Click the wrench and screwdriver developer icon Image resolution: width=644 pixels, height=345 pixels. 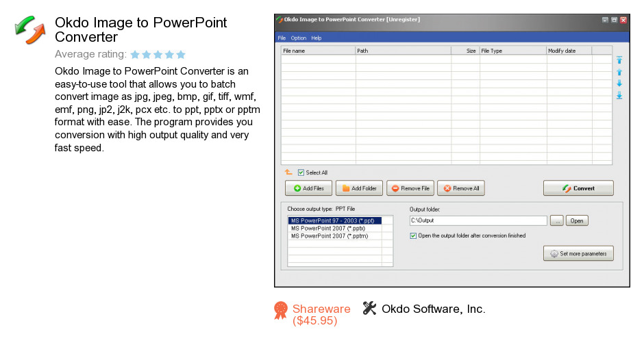[370, 308]
